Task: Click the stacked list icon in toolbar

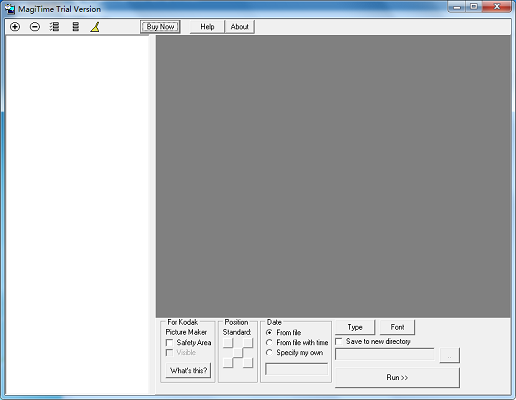Action: [76, 27]
